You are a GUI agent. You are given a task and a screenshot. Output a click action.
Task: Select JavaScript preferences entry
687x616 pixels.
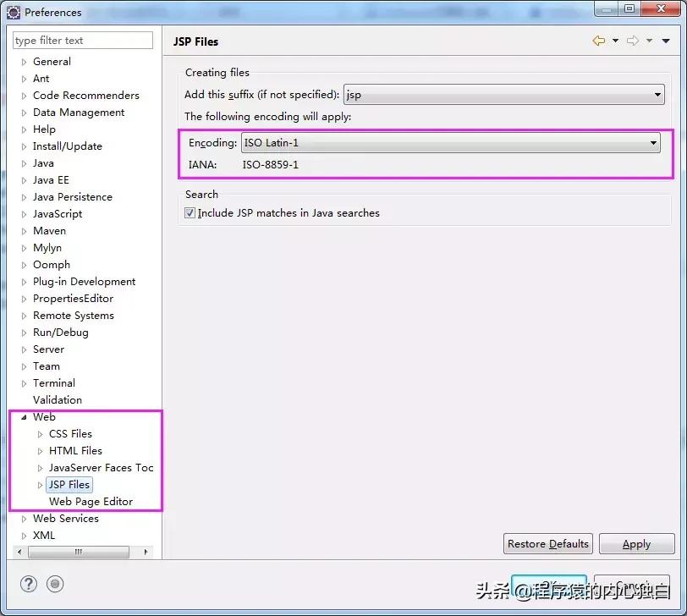click(x=58, y=214)
